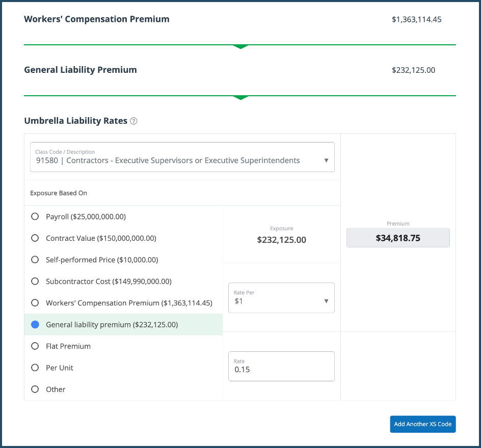Click the Exposure amount value
This screenshot has width=481, height=448.
(281, 240)
